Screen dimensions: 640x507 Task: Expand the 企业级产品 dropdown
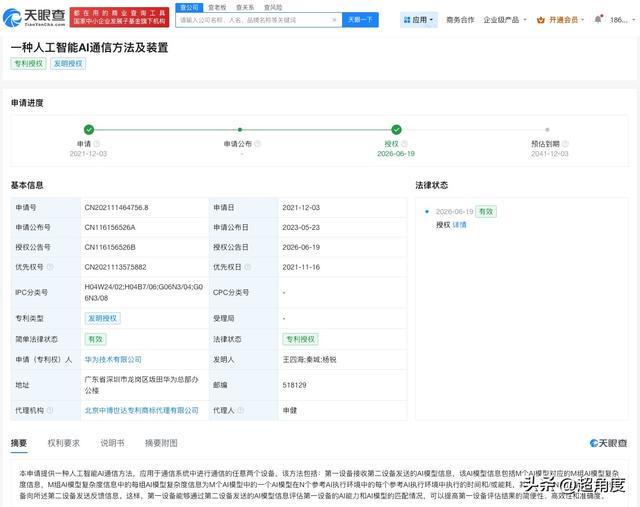pos(505,20)
